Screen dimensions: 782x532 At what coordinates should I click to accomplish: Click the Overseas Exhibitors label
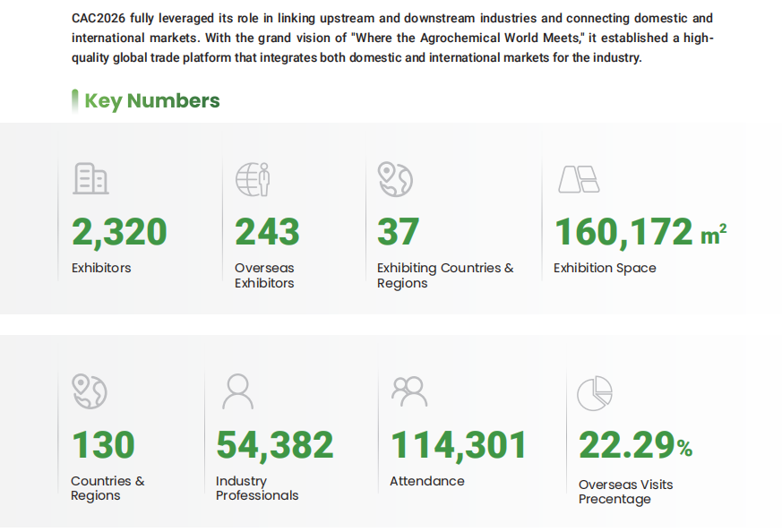tap(264, 275)
